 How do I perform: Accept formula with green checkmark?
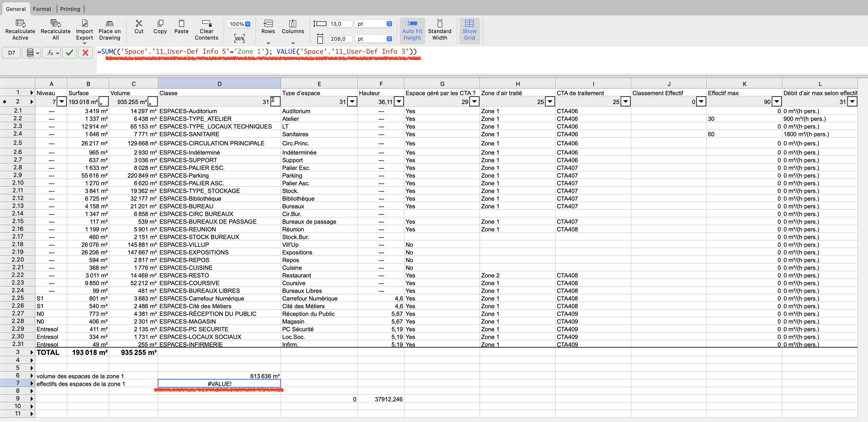[x=69, y=53]
